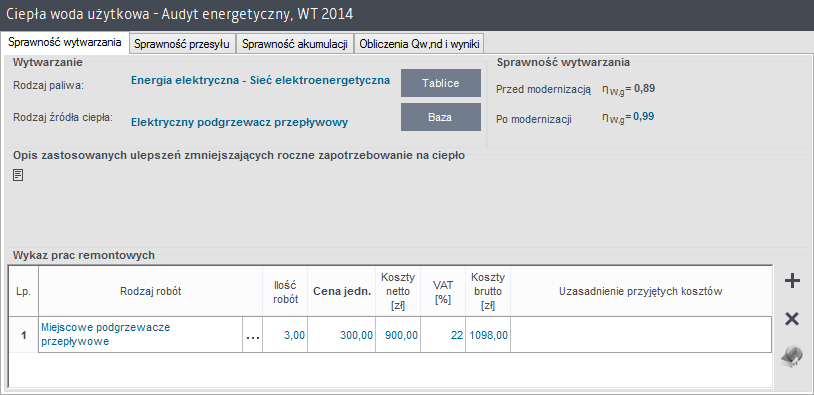Click the Tablice button
The height and width of the screenshot is (395, 814).
point(441,83)
